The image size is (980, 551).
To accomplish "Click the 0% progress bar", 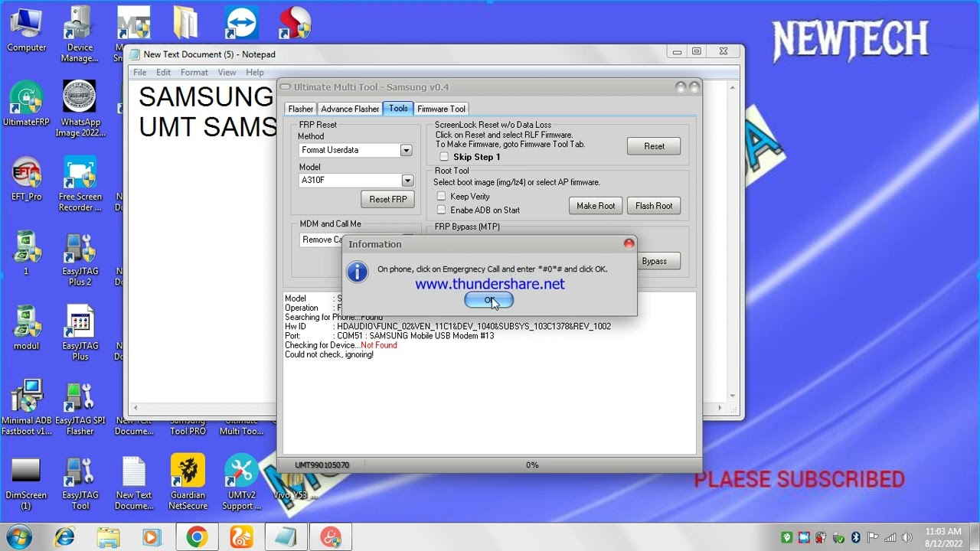I will click(531, 465).
